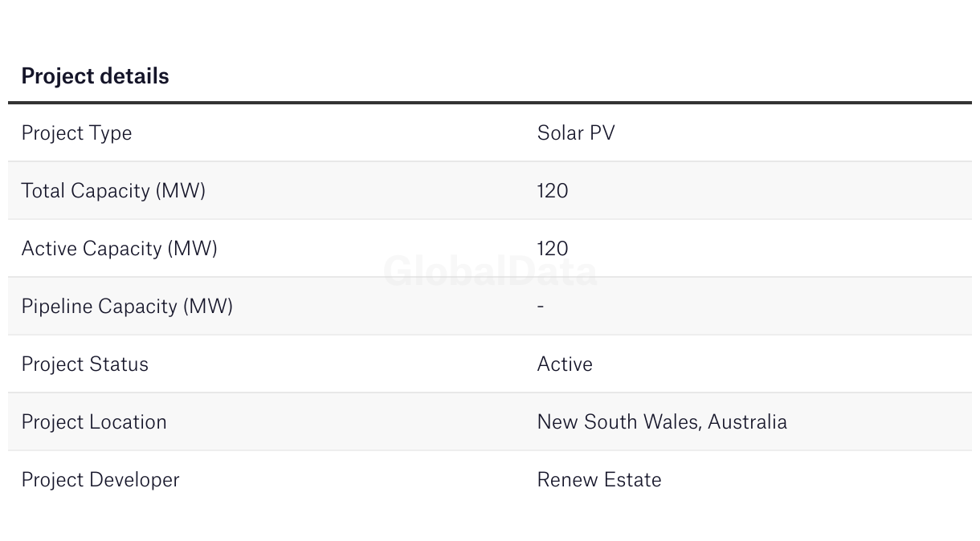Click the Project Status label
Viewport: 980px width, 541px height.
84,364
